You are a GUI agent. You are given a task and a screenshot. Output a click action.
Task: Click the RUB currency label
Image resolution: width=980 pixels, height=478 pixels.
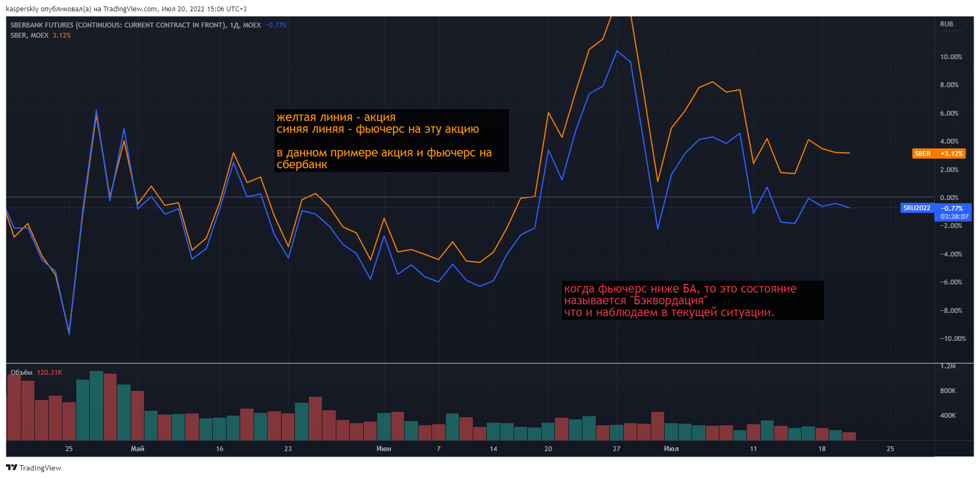click(947, 24)
